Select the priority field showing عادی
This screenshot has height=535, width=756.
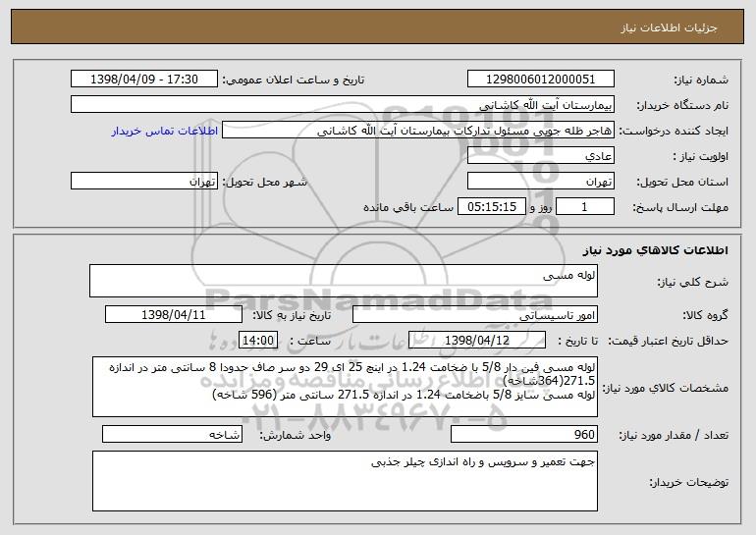click(x=540, y=156)
